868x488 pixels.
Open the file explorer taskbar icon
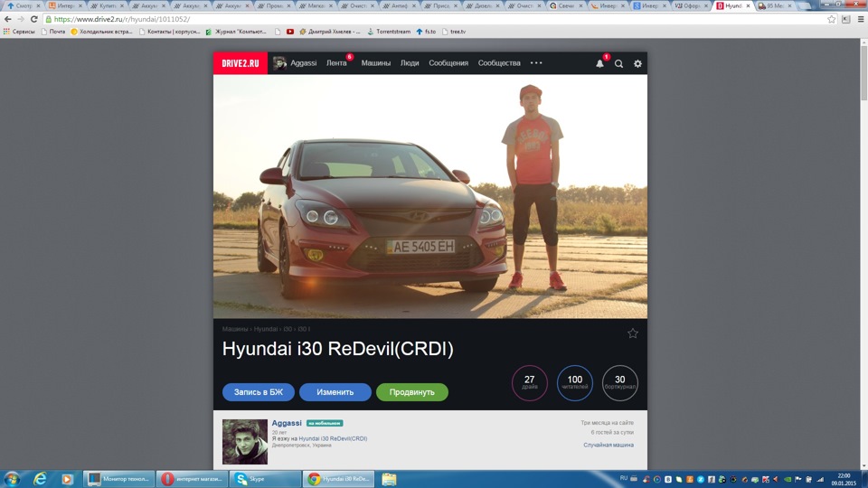(389, 479)
